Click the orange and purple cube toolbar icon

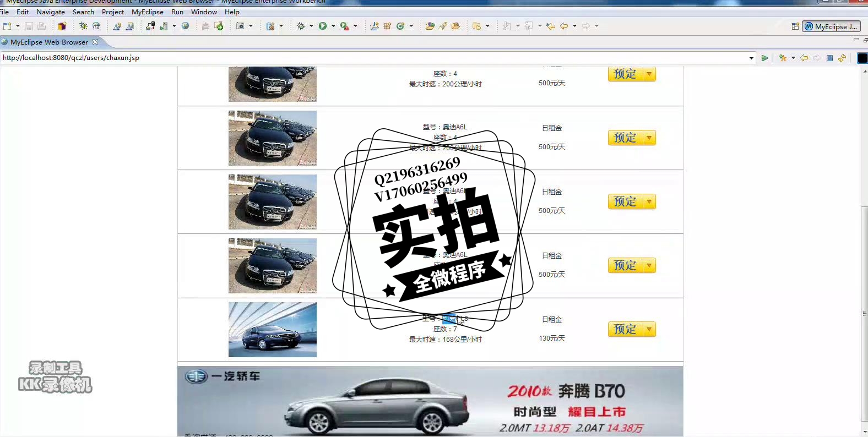click(62, 26)
